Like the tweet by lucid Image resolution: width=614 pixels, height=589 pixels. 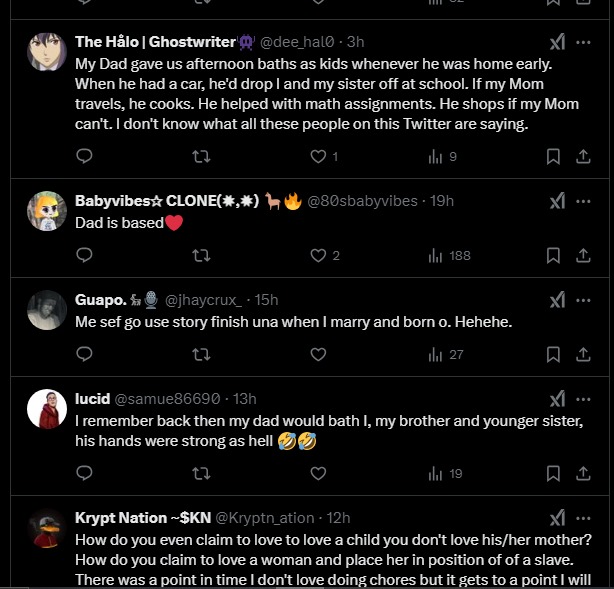(x=319, y=473)
